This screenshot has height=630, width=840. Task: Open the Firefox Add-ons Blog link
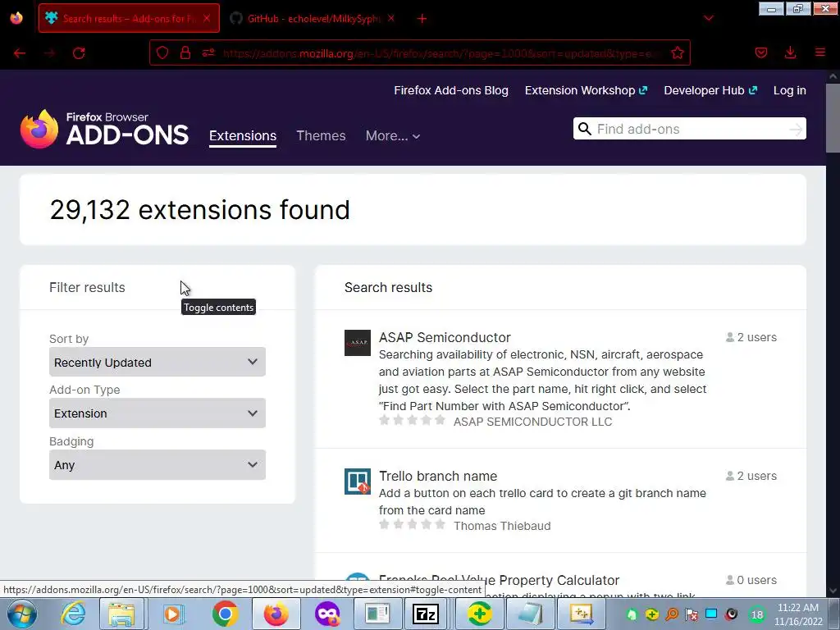point(451,90)
